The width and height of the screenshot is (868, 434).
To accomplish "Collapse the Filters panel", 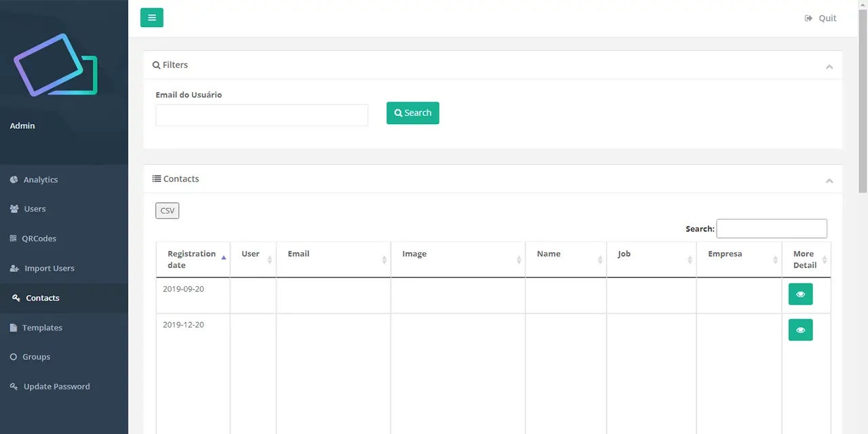I will [829, 66].
